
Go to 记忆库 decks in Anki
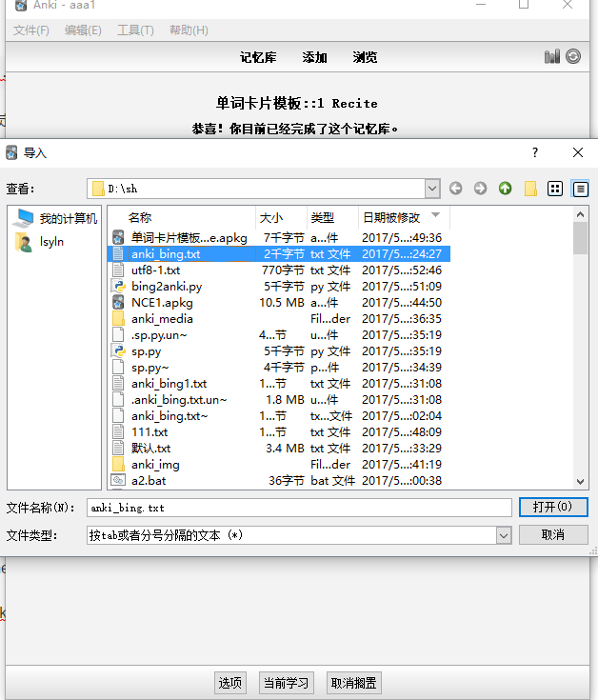pos(258,57)
